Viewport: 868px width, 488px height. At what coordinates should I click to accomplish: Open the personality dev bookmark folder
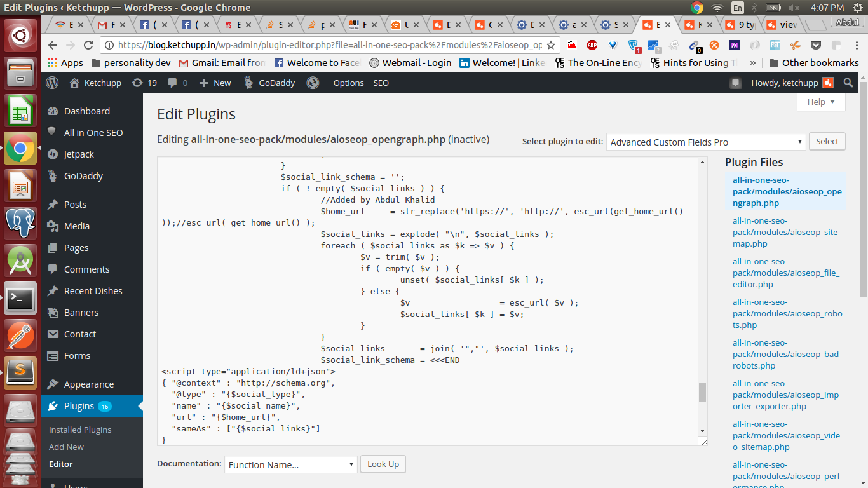pyautogui.click(x=132, y=63)
